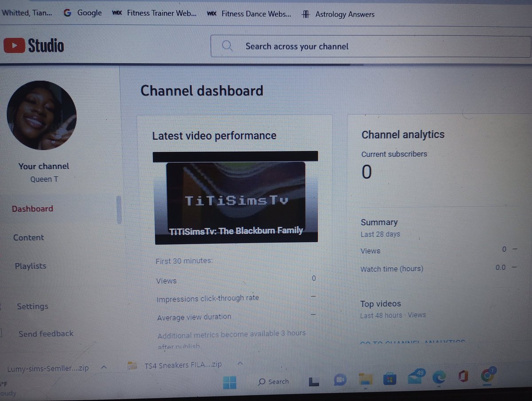The image size is (532, 401).
Task: Open your Queen T channel avatar picture
Action: (41, 115)
